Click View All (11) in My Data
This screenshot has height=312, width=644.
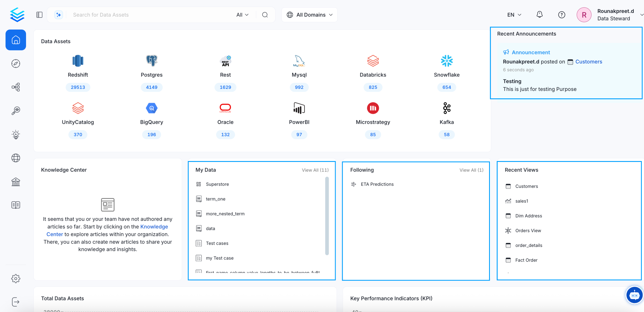(315, 170)
